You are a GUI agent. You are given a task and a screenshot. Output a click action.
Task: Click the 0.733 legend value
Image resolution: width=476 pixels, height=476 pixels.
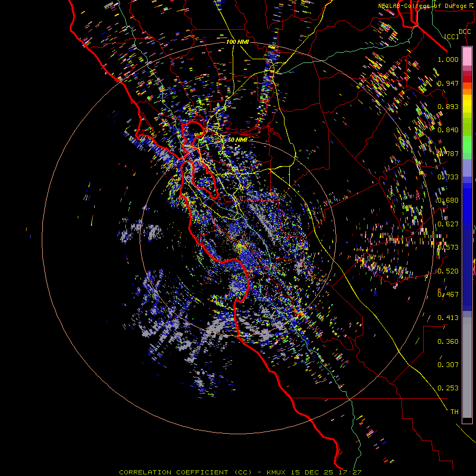pos(448,177)
